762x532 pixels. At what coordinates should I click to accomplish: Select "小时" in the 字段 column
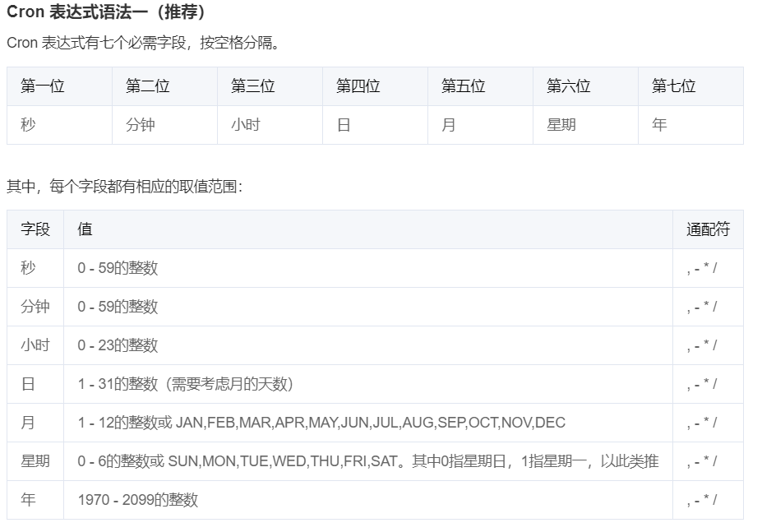35,345
